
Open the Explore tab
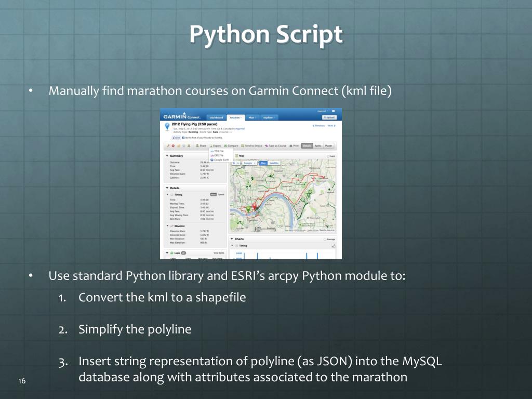point(269,118)
